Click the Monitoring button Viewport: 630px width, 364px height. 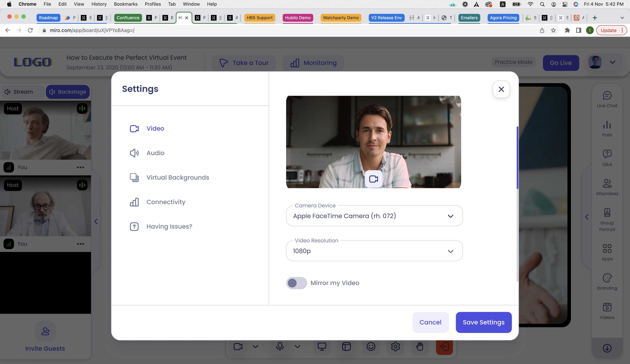[313, 63]
